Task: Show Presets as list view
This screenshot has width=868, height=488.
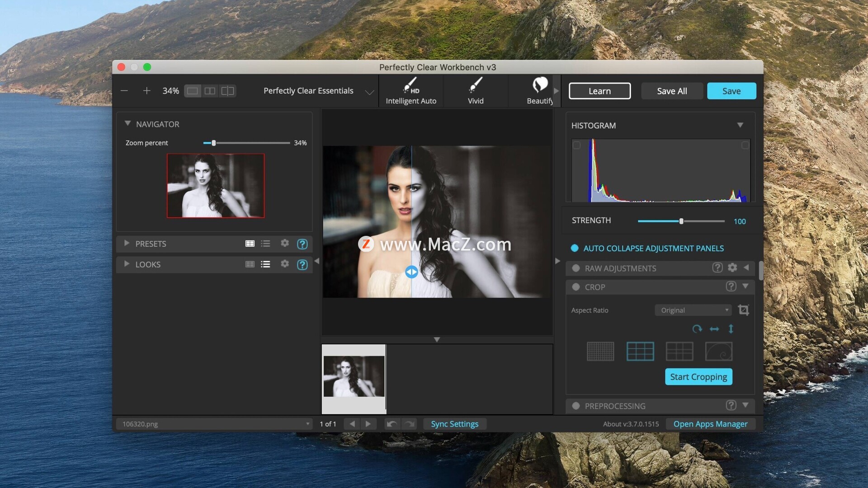Action: pos(265,244)
